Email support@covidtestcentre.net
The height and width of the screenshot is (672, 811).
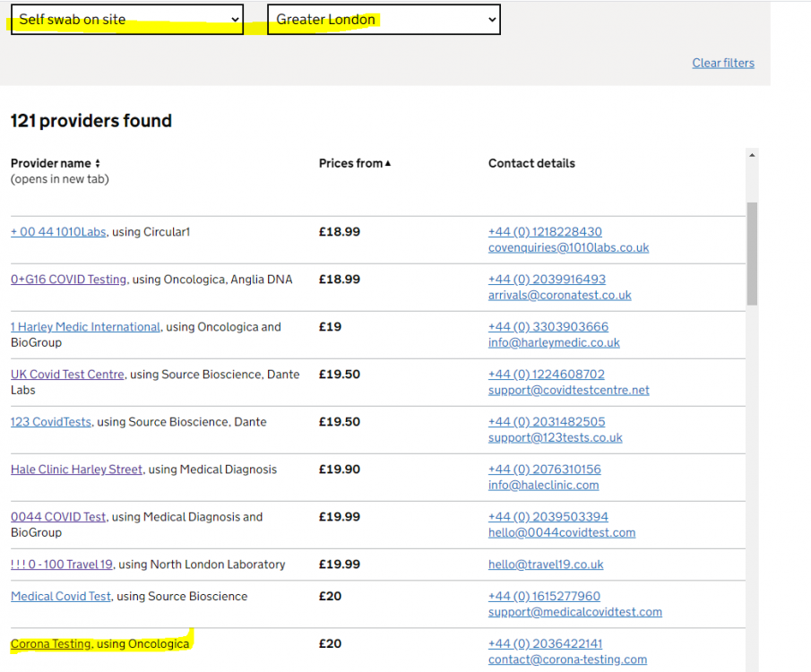tap(568, 391)
